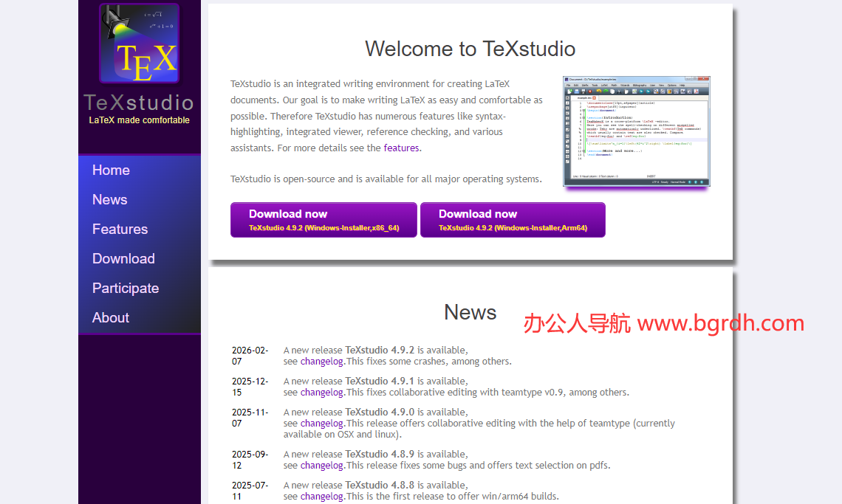842x504 pixels.
Task: Open changelog for TeXstudio 4.9.1 release
Action: (321, 393)
